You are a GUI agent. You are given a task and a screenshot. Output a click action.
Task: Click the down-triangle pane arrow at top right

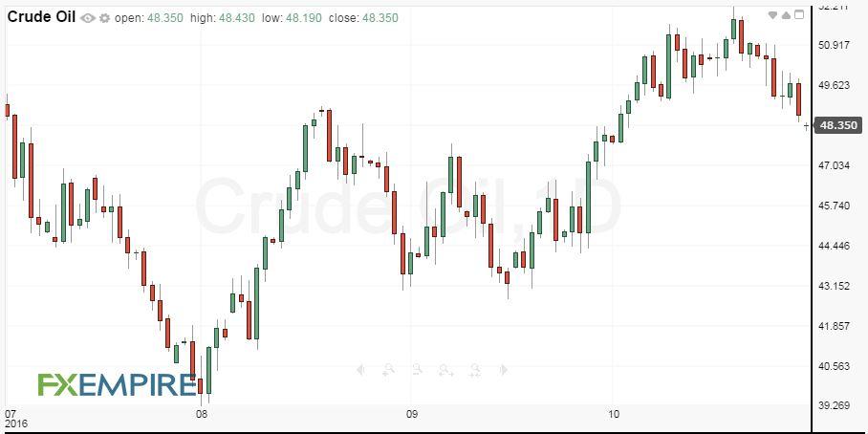pyautogui.click(x=772, y=15)
